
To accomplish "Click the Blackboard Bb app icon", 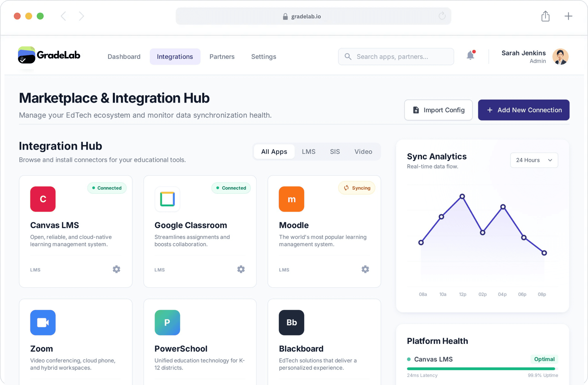I will click(291, 322).
